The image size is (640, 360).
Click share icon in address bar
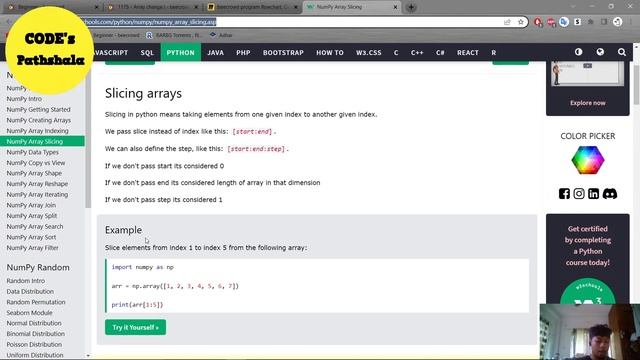coord(507,22)
